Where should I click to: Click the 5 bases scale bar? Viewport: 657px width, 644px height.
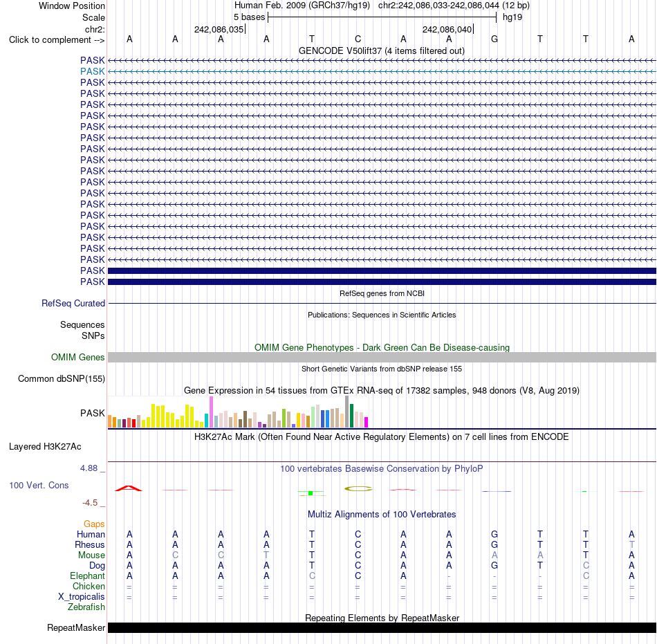(382, 17)
